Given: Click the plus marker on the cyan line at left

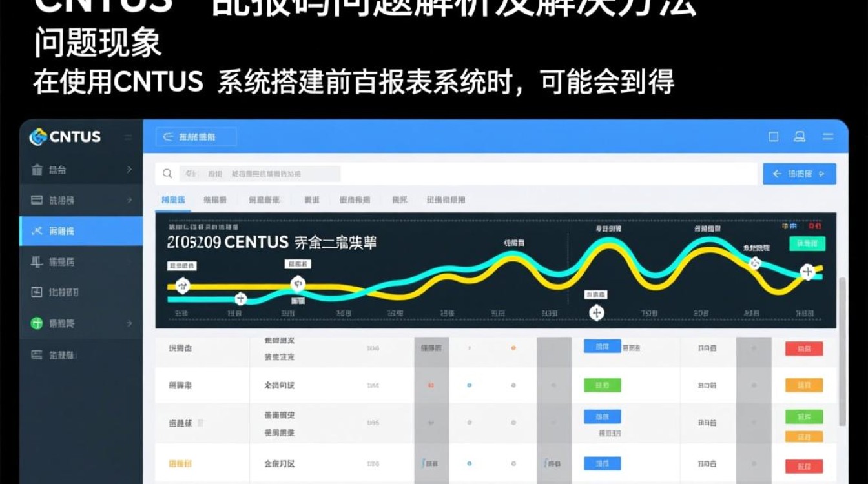Looking at the screenshot, I should 240,298.
